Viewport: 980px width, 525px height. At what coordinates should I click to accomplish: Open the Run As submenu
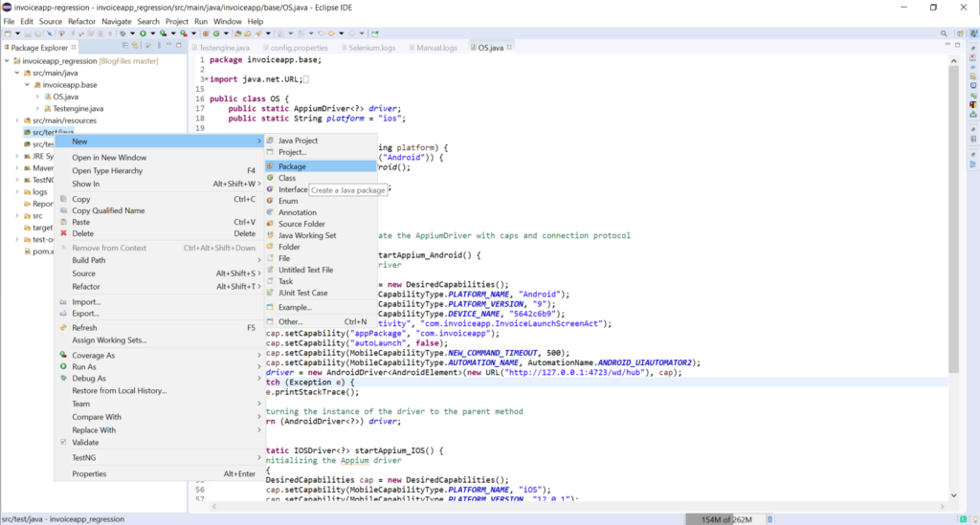160,367
